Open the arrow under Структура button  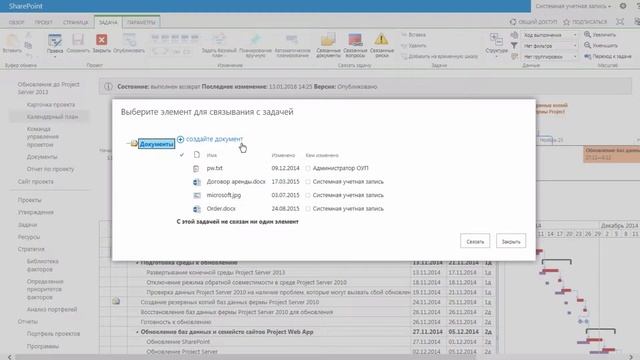496,57
